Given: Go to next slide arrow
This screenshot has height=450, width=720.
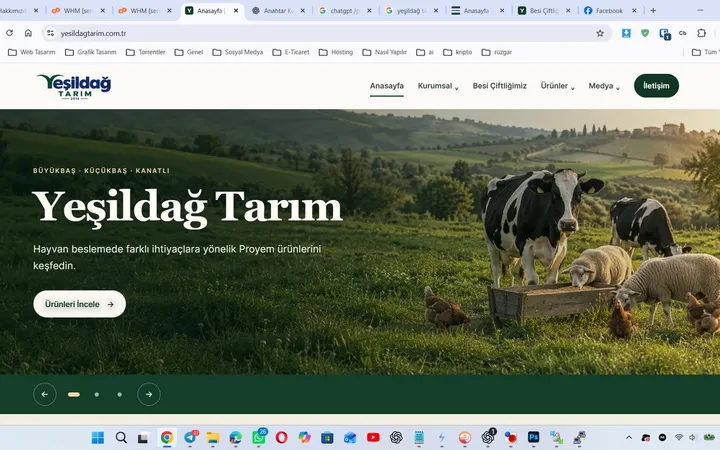Looking at the screenshot, I should click(149, 394).
